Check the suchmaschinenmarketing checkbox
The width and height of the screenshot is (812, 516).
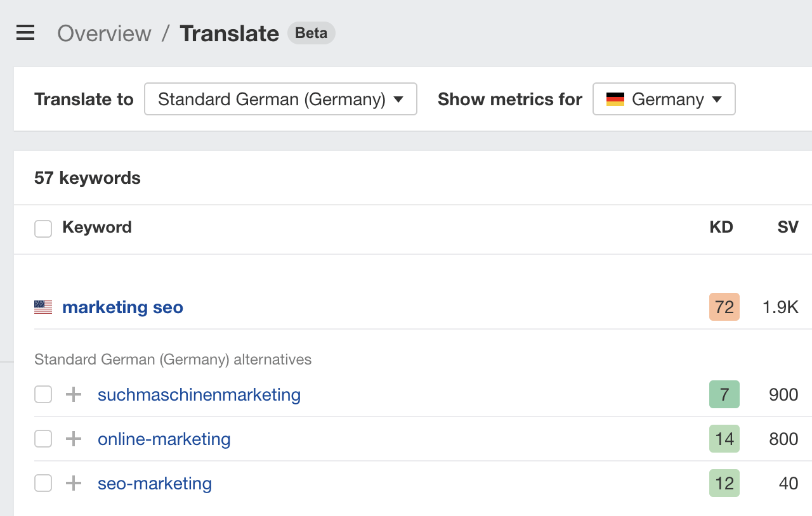pos(43,394)
